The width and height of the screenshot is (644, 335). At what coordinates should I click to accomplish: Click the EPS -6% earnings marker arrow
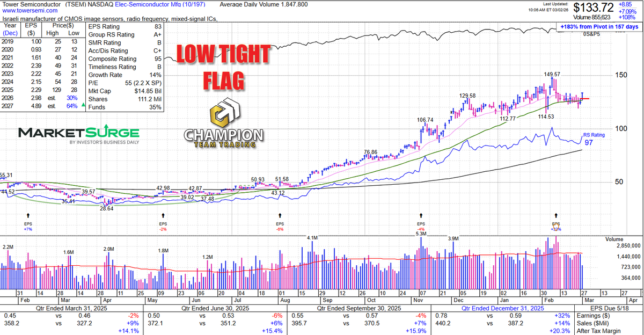pyautogui.click(x=280, y=215)
